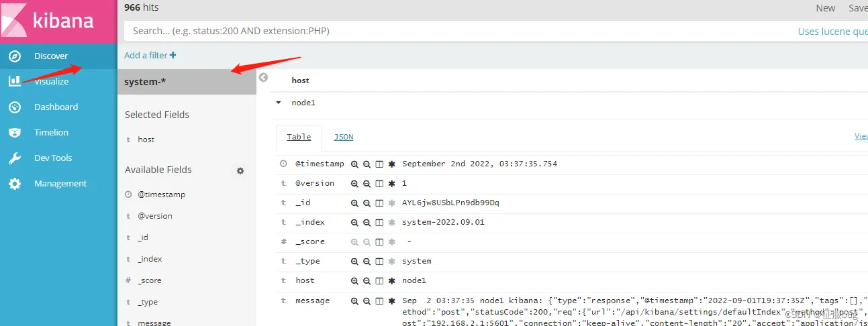Filter for value on message row
The width and height of the screenshot is (868, 326).
[x=354, y=301]
